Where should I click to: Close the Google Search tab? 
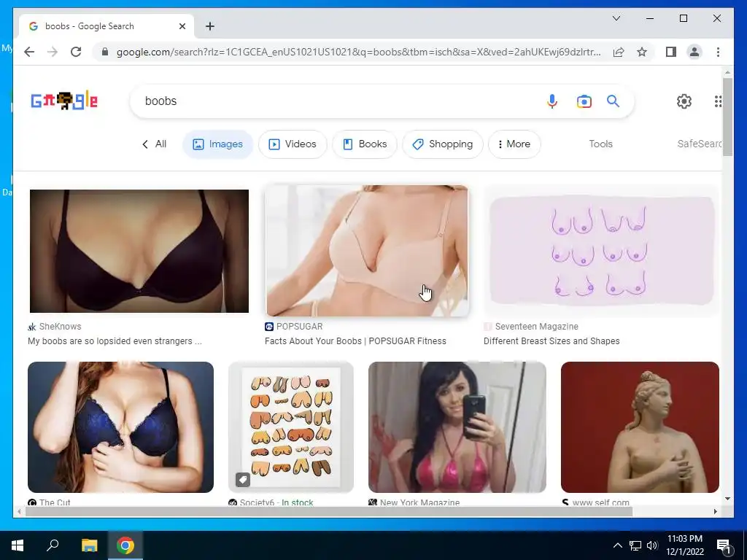(x=182, y=26)
